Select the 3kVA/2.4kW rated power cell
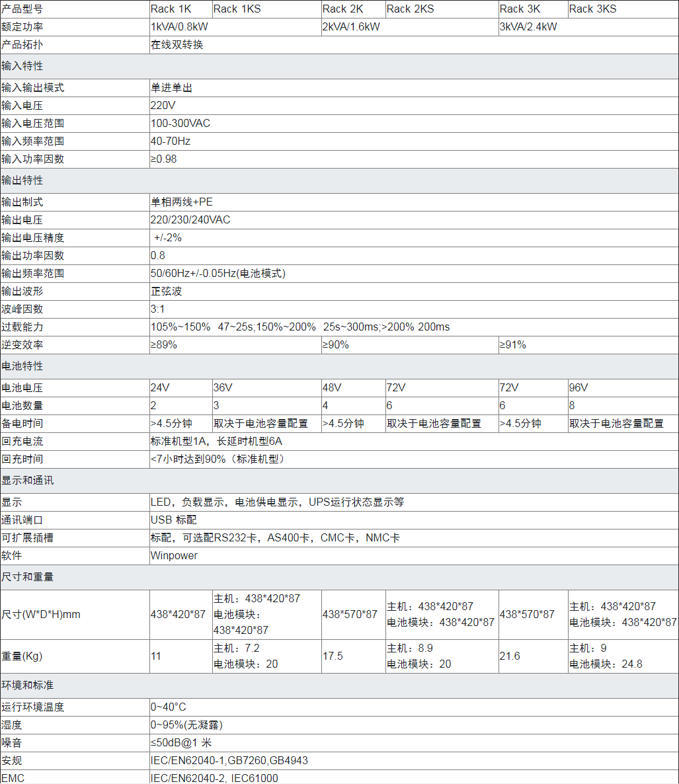 pyautogui.click(x=528, y=26)
